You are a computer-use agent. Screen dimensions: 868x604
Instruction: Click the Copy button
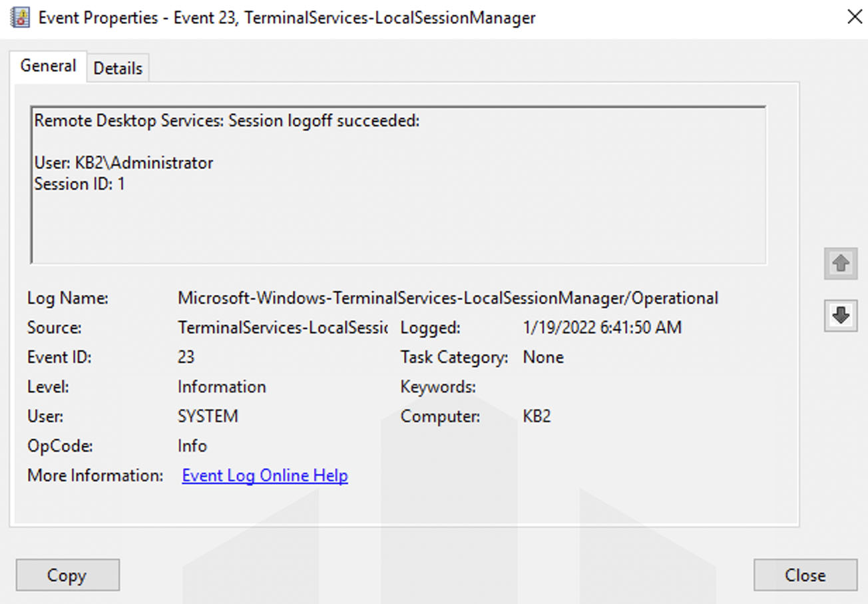pyautogui.click(x=67, y=575)
